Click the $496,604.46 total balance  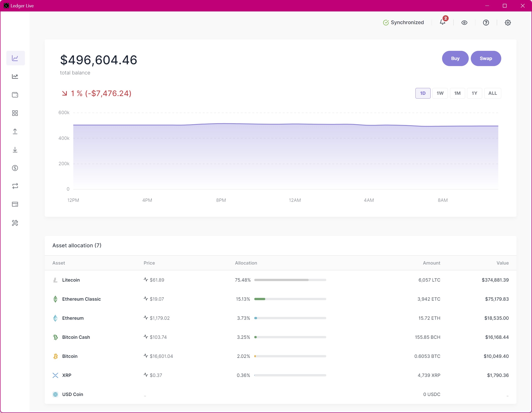(x=99, y=60)
